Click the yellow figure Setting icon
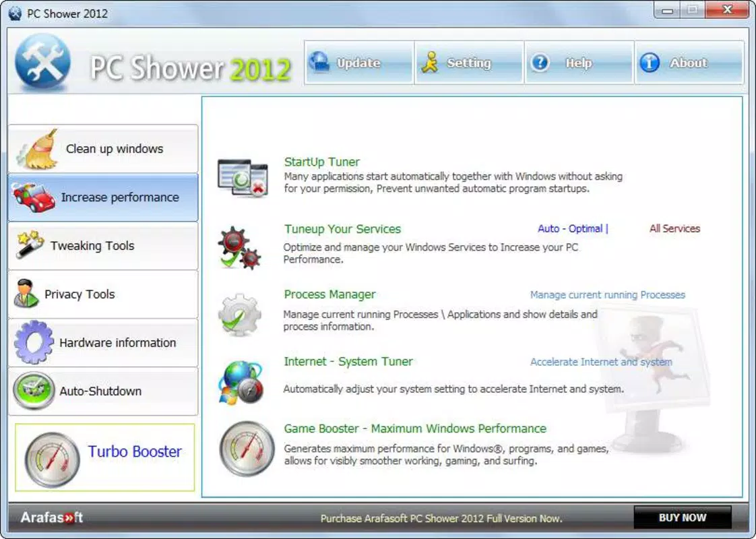 430,63
